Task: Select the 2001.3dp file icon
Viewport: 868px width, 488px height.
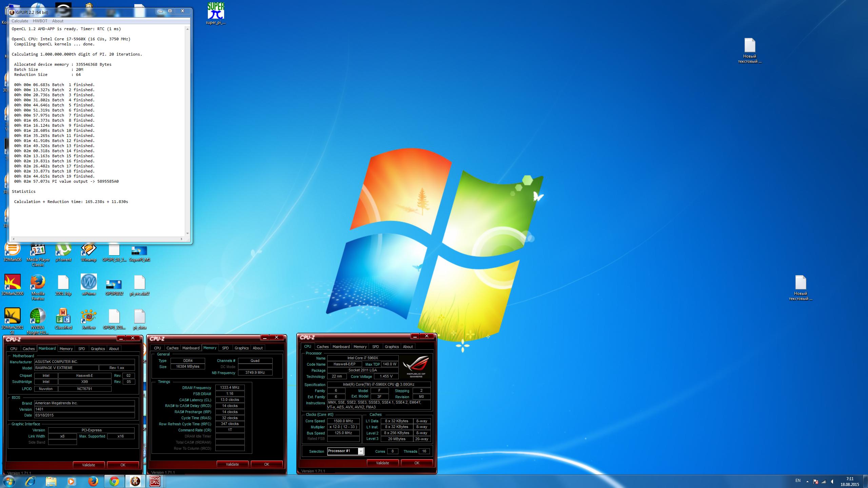Action: 63,285
